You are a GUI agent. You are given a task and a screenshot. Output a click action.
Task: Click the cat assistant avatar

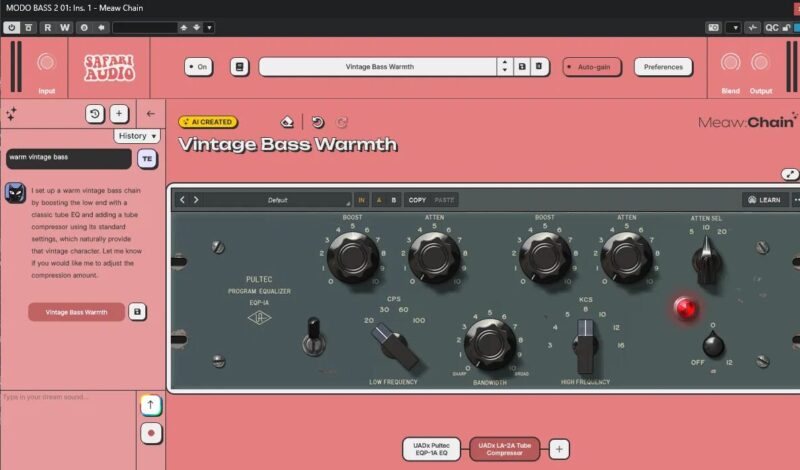tap(15, 193)
